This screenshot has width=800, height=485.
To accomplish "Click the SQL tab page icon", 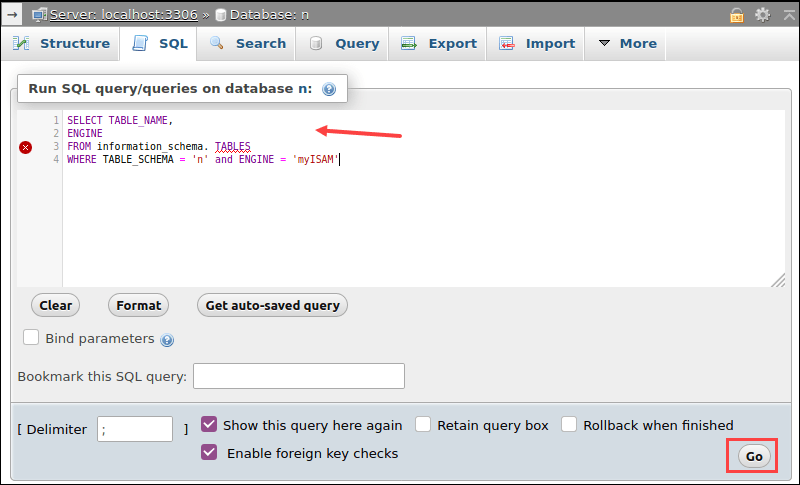I will pyautogui.click(x=140, y=43).
